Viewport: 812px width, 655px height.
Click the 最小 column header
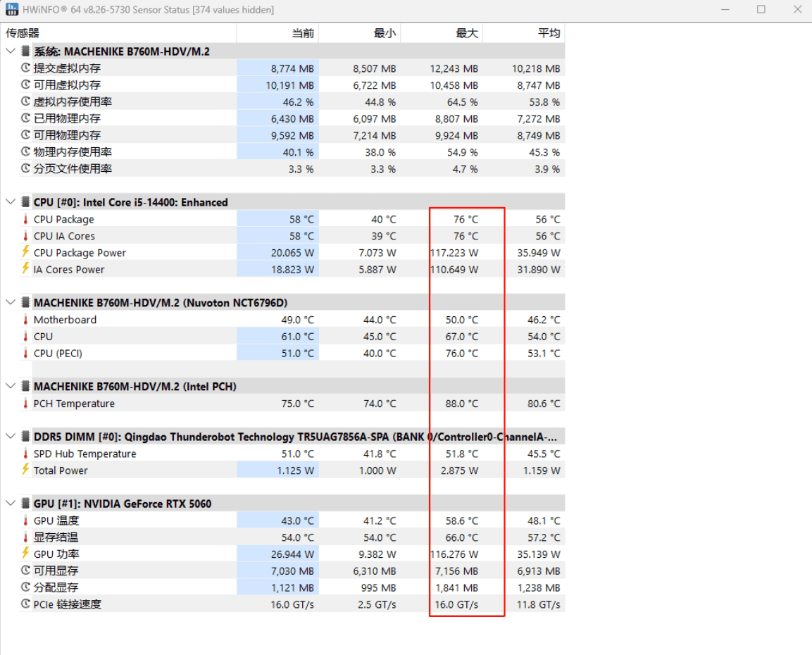pos(359,33)
